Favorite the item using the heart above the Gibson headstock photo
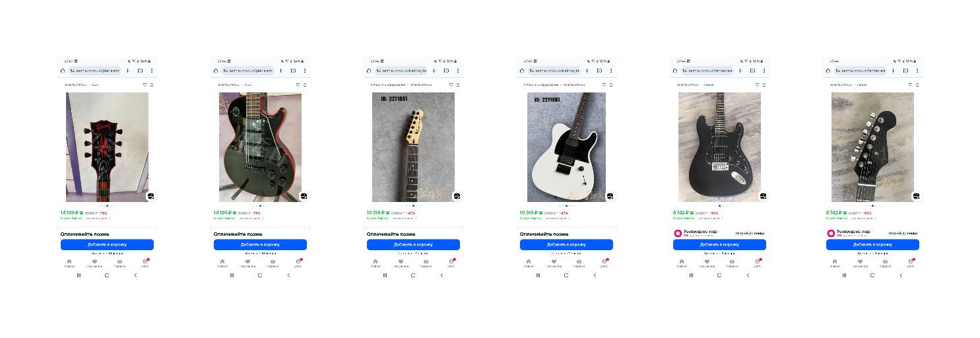The height and width of the screenshot is (338, 980). [x=145, y=84]
